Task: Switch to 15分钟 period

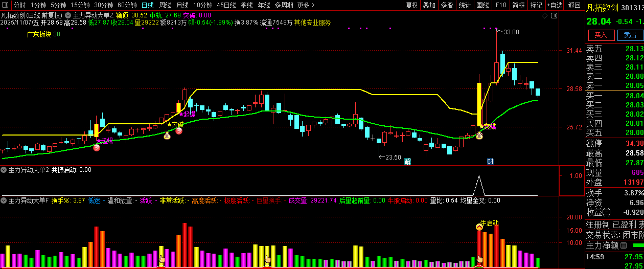Action: coord(80,5)
